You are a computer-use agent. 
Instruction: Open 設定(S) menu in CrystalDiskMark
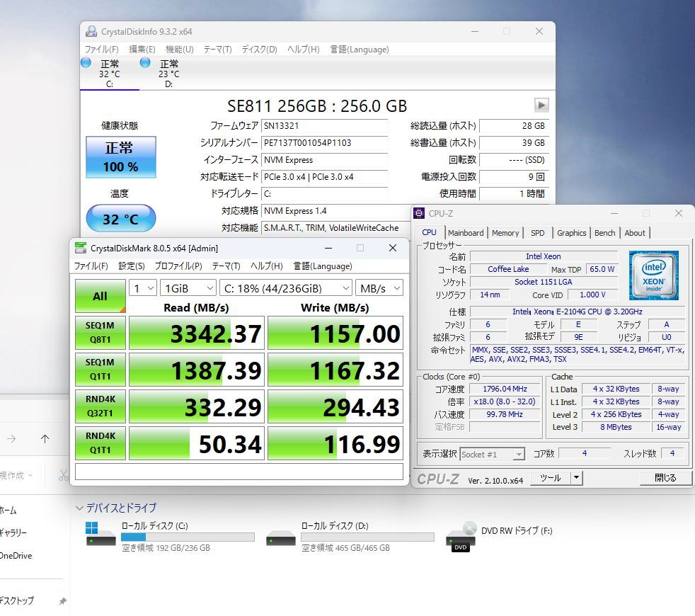coord(132,266)
